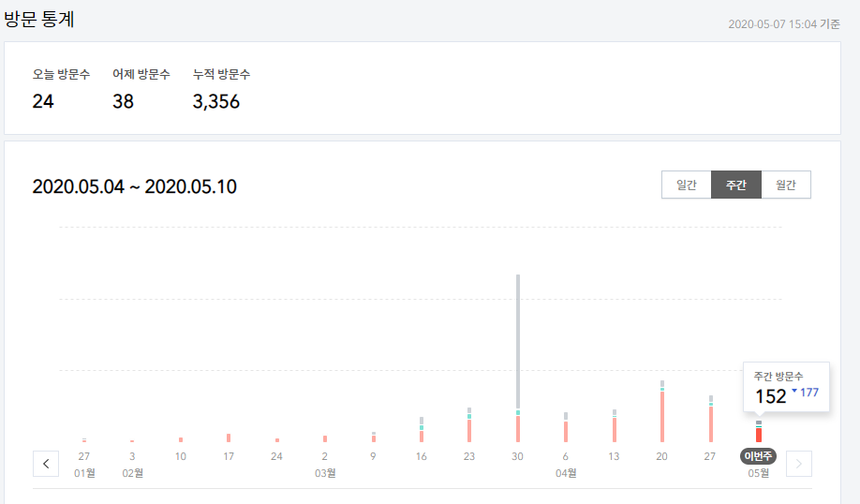860x504 pixels.
Task: Click the right arrow next-period button
Action: [798, 464]
